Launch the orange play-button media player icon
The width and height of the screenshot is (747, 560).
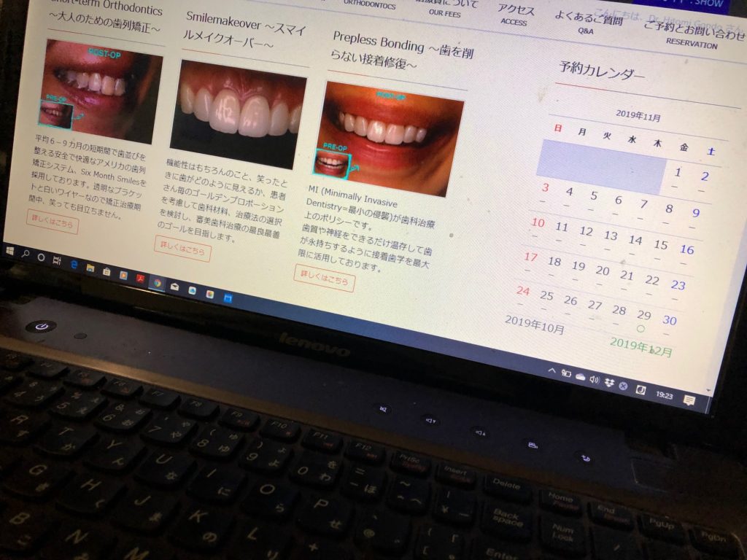tap(123, 275)
